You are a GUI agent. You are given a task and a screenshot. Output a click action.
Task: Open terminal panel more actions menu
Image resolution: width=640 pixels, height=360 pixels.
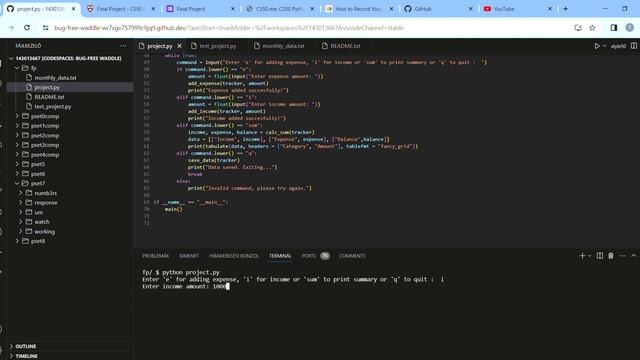[622, 256]
